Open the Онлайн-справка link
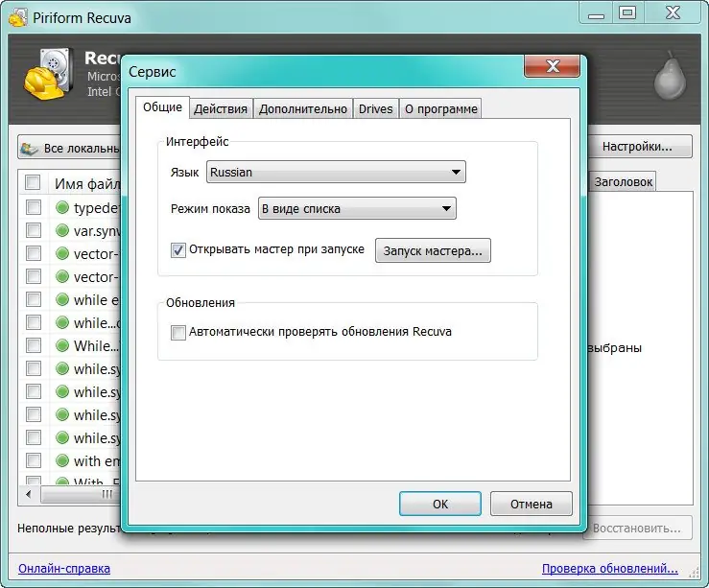Viewport: 709px width, 588px height. coord(64,569)
